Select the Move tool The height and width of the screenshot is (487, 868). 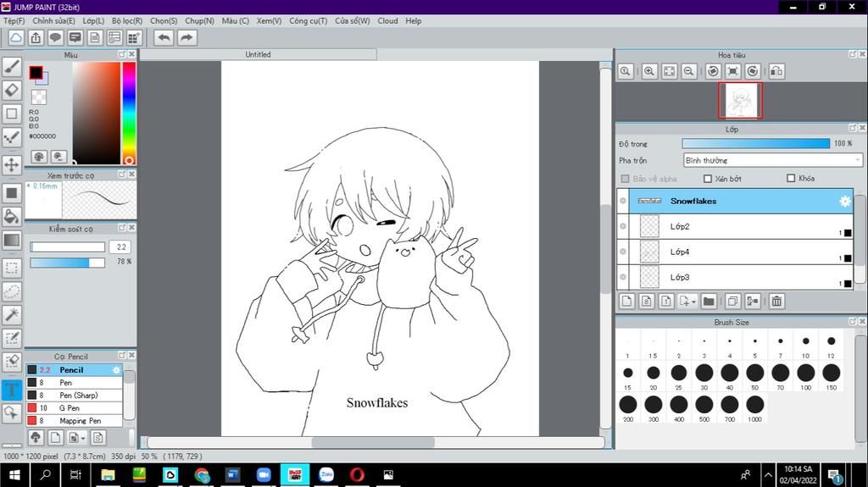(12, 164)
